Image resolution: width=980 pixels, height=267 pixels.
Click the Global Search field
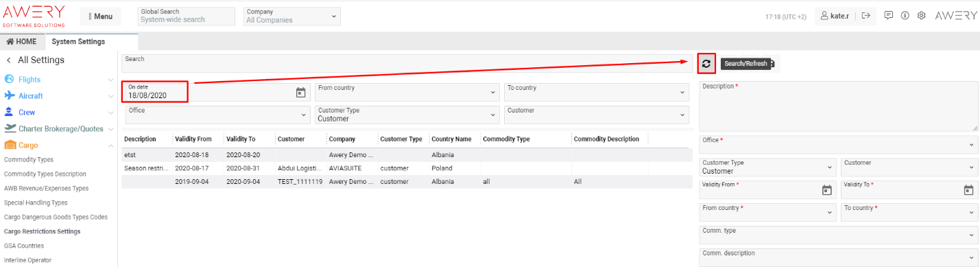coord(186,16)
